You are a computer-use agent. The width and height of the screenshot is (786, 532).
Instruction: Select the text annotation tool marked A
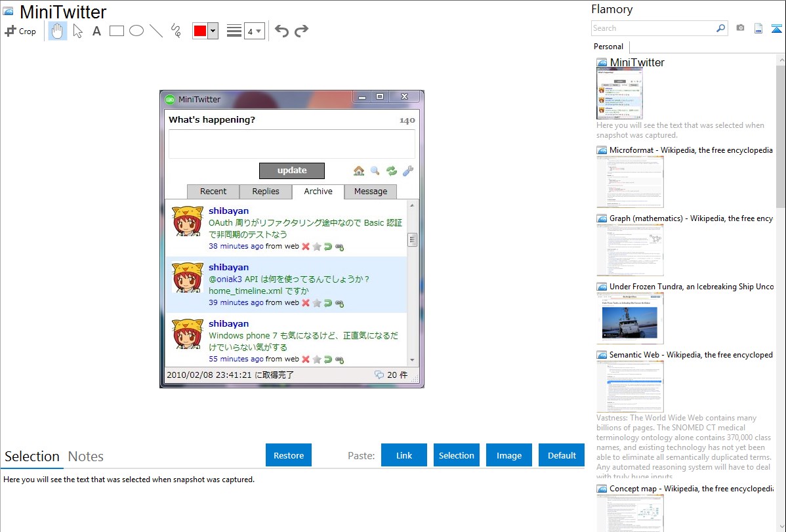click(x=96, y=31)
